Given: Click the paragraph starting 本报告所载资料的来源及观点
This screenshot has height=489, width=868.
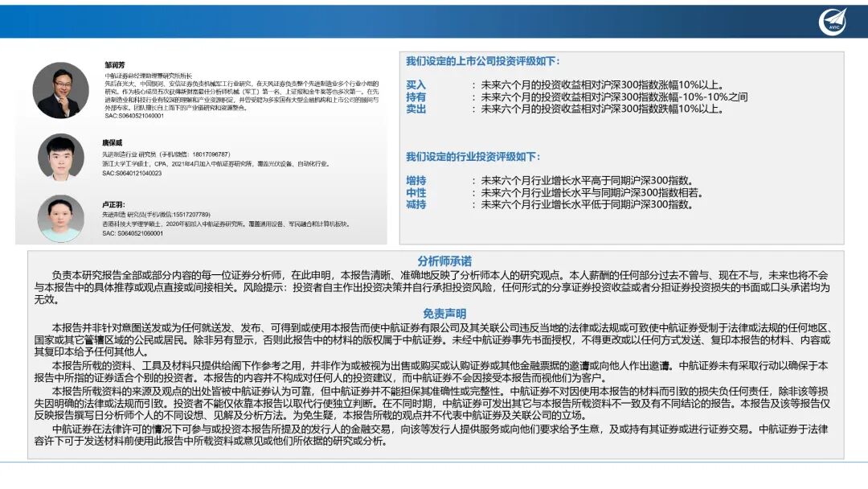Looking at the screenshot, I should point(432,403).
